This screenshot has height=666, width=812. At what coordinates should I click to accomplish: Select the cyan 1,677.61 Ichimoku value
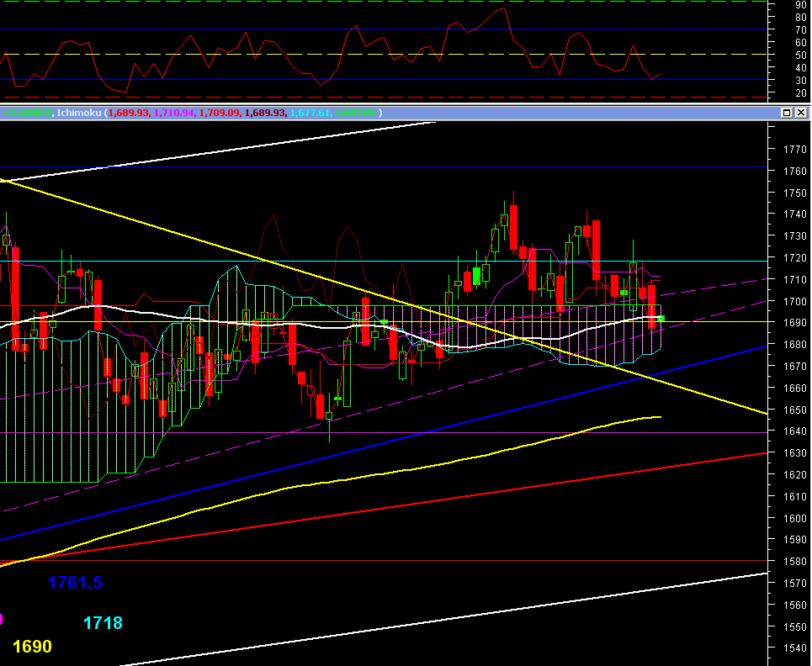click(310, 113)
